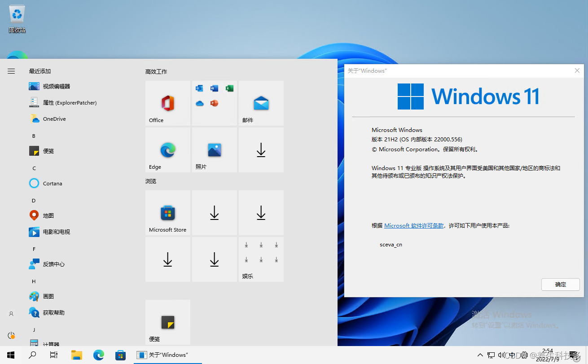588x364 pixels.
Task: Click the 高效工作 tile group header
Action: pos(156,71)
